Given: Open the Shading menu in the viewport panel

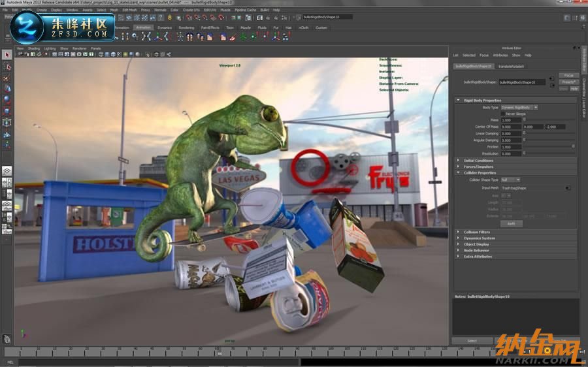Looking at the screenshot, I should (x=34, y=48).
